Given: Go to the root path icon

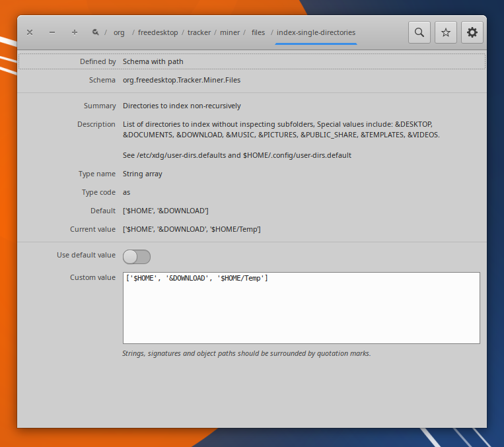Looking at the screenshot, I should 96,32.
